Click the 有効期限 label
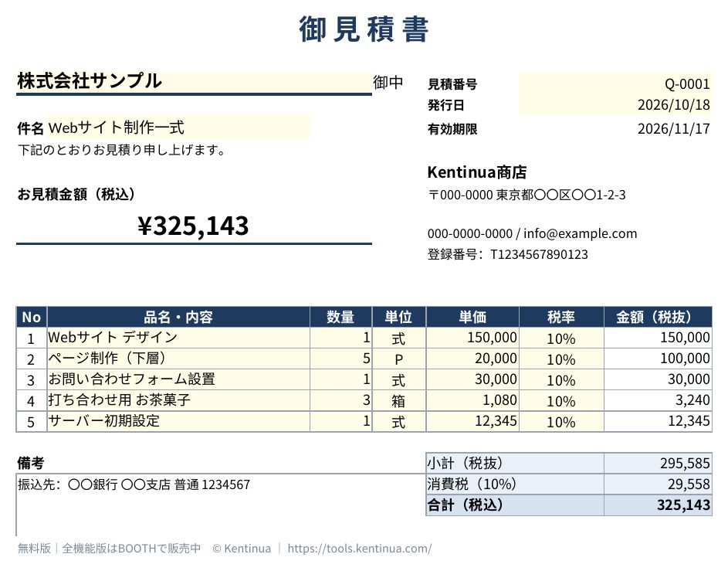Viewport: 728px width, 571px height. click(x=452, y=129)
